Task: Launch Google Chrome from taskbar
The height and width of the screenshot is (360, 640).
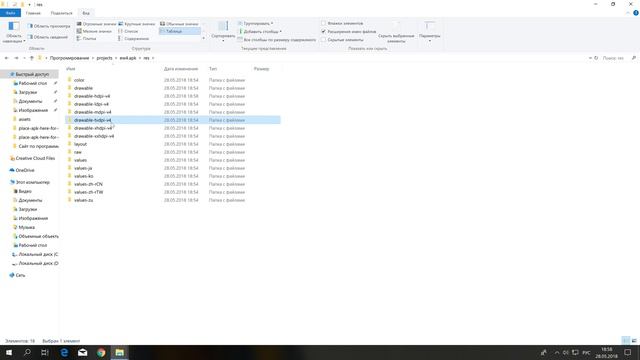Action: pos(101,352)
